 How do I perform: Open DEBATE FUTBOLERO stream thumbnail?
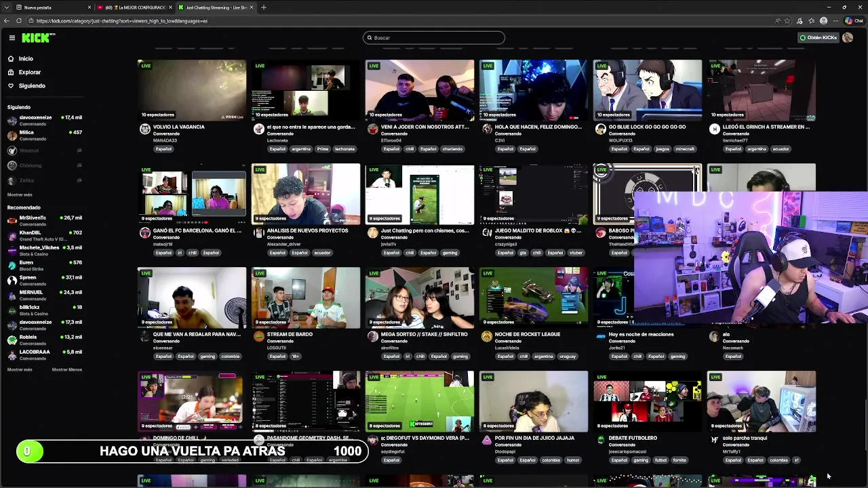tap(648, 401)
